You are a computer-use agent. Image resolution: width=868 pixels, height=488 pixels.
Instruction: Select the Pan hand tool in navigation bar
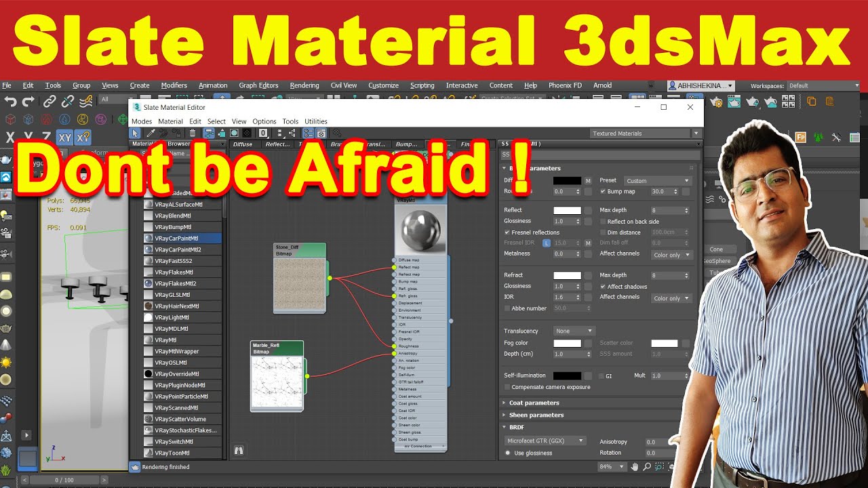(x=635, y=466)
